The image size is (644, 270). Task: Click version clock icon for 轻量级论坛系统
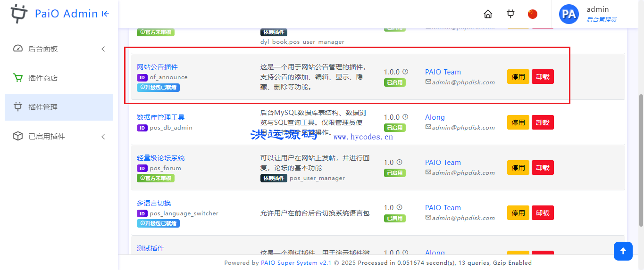(x=399, y=162)
